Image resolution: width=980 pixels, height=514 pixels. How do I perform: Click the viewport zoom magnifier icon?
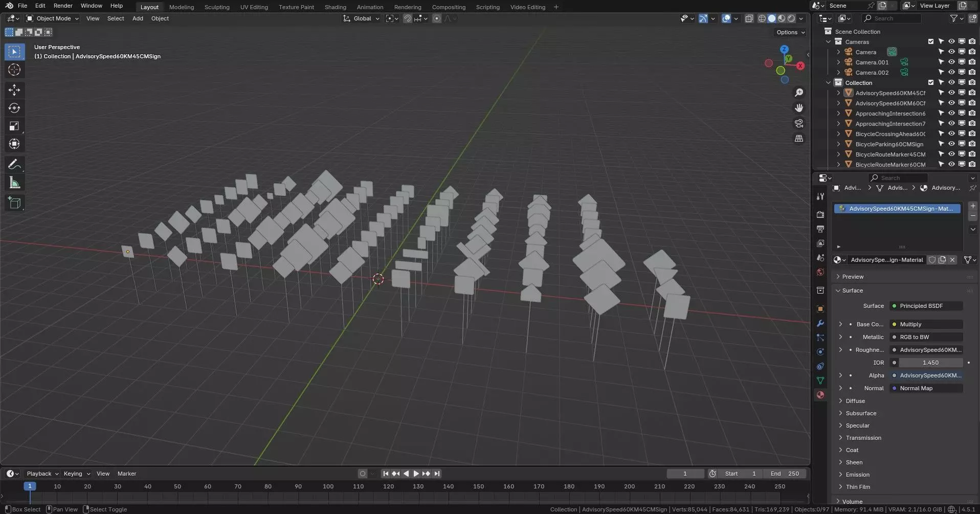tap(799, 93)
